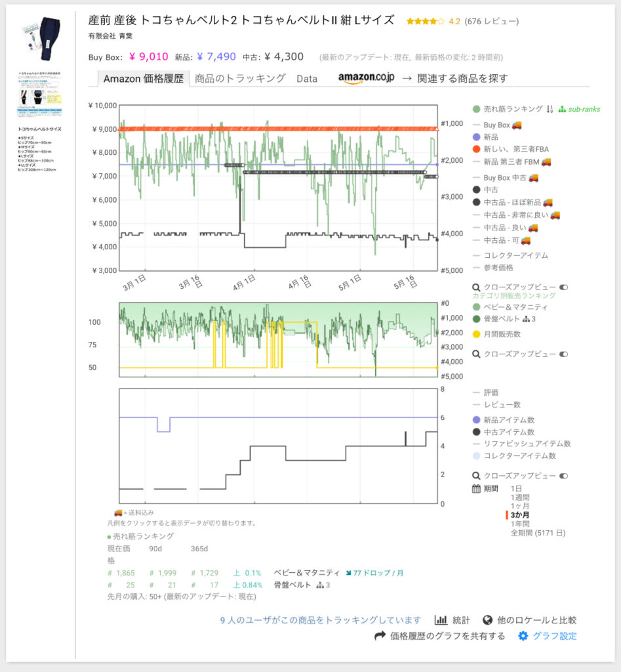Click the 9人のユーザ tracking link
The height and width of the screenshot is (672, 621).
tap(321, 620)
